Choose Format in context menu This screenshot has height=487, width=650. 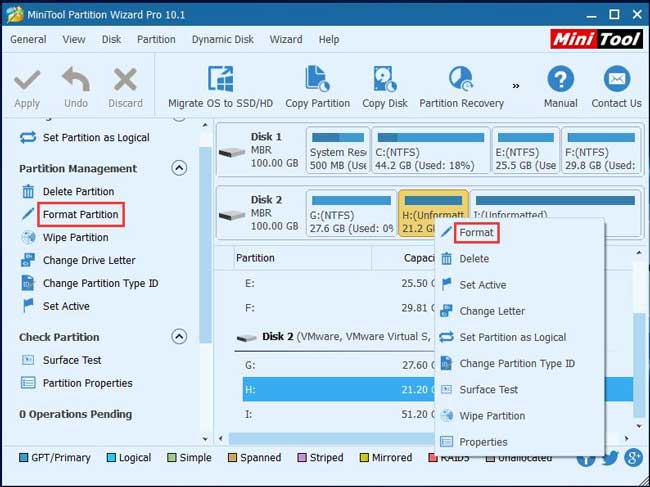point(476,233)
